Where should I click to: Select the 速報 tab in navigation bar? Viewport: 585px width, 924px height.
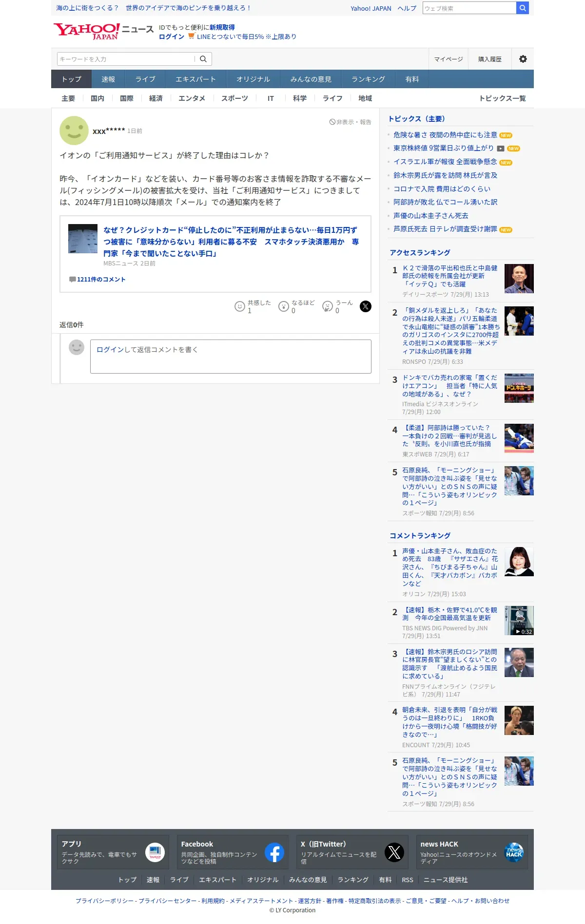[108, 79]
